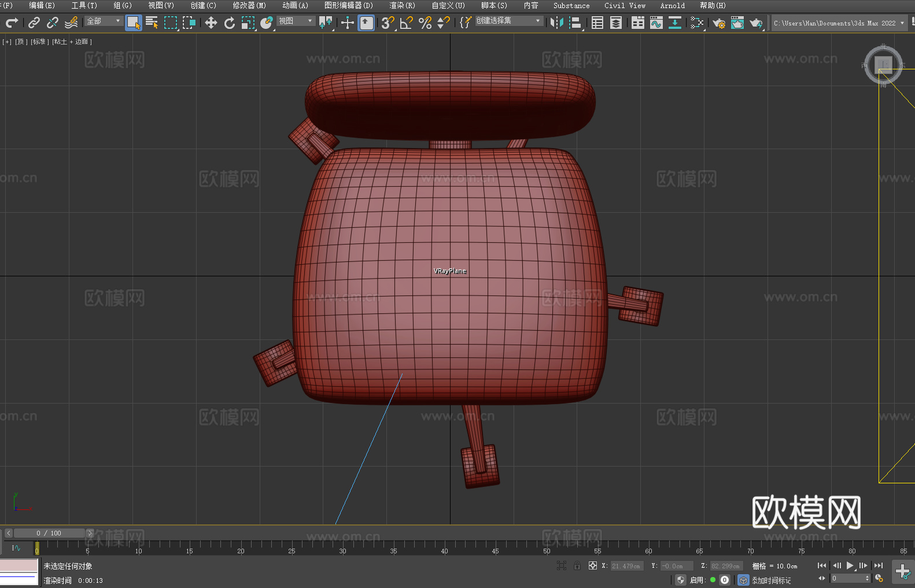
Task: Open the 修改器(M) menu
Action: pyautogui.click(x=249, y=5)
